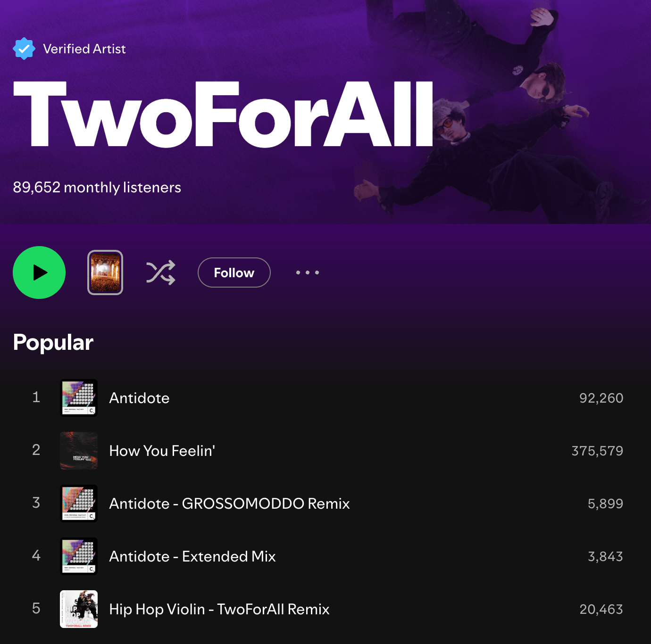Click the Antidote - Extended Mix cover art

[79, 556]
